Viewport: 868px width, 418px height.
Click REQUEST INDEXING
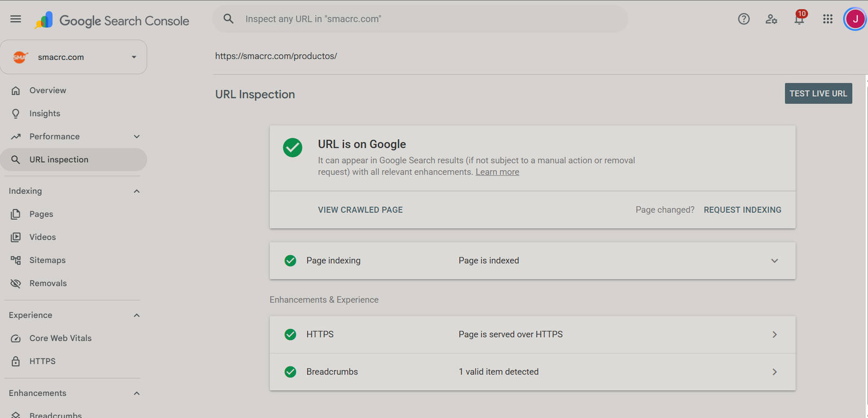click(x=743, y=210)
